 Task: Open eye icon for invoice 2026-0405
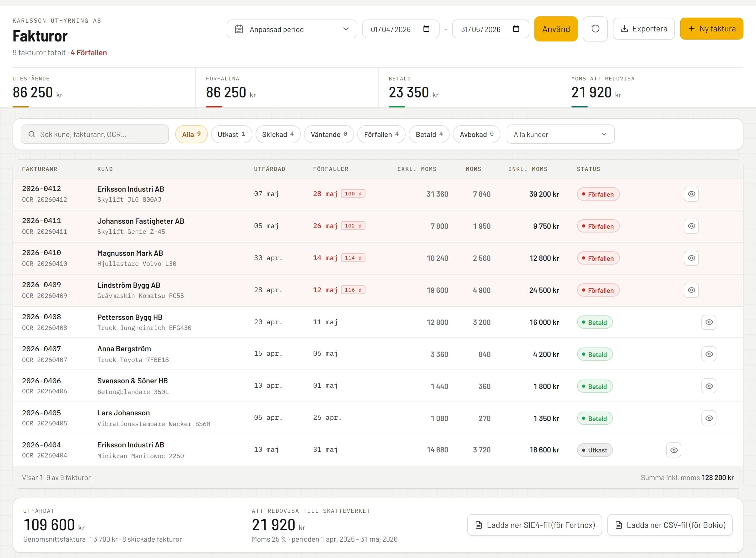click(709, 418)
